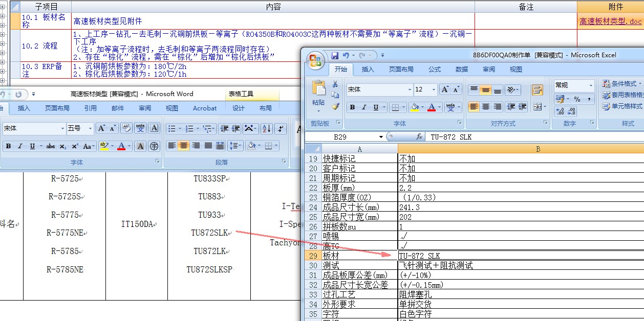Justify text in the Word paragraph group
Image resolution: width=644 pixels, height=321 pixels.
coord(208,146)
